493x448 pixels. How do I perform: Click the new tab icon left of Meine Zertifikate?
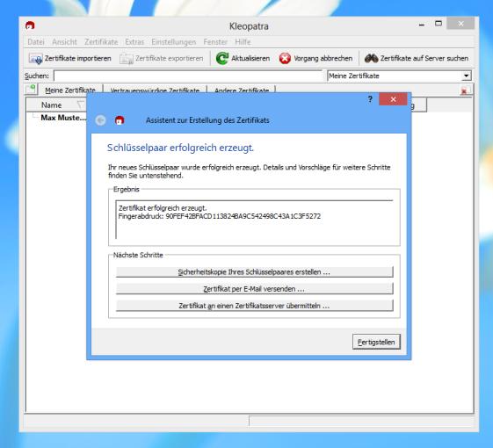(x=31, y=90)
